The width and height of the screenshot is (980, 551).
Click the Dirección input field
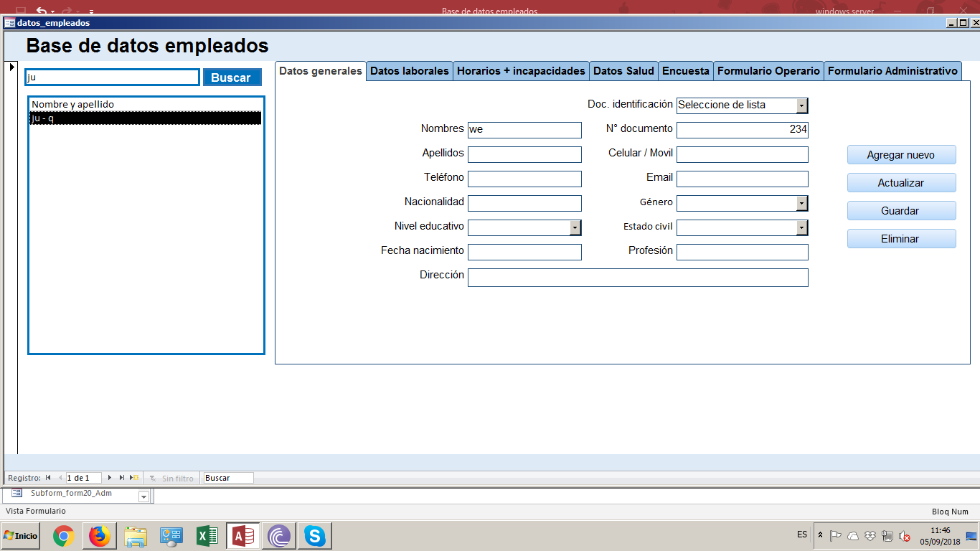[x=638, y=278]
